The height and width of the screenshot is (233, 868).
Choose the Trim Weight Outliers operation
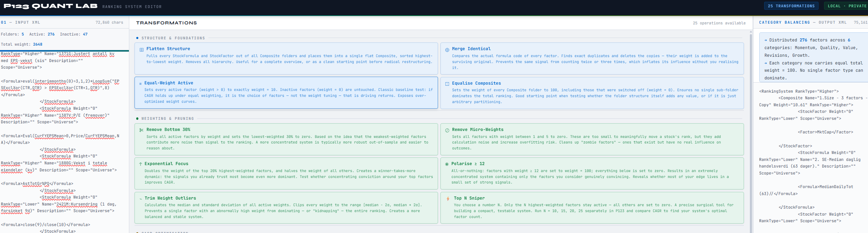pos(286,208)
